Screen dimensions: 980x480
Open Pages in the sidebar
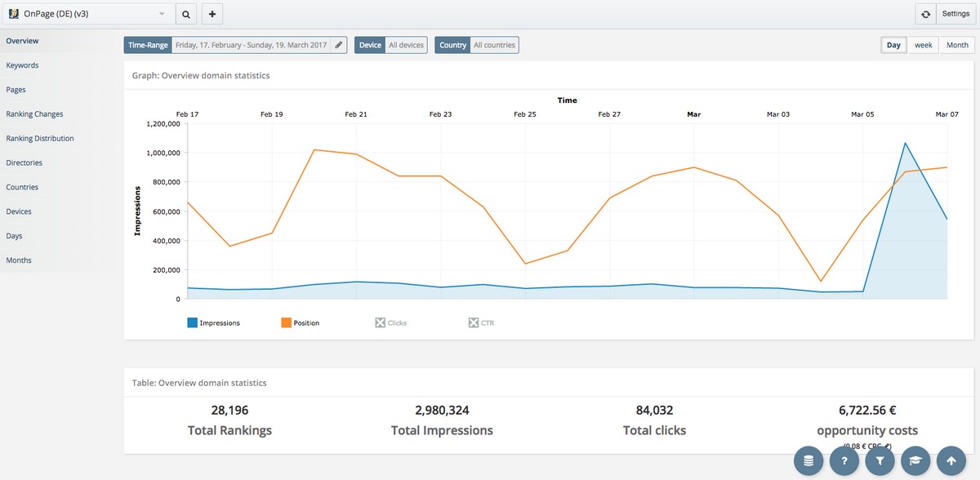pyautogui.click(x=16, y=90)
